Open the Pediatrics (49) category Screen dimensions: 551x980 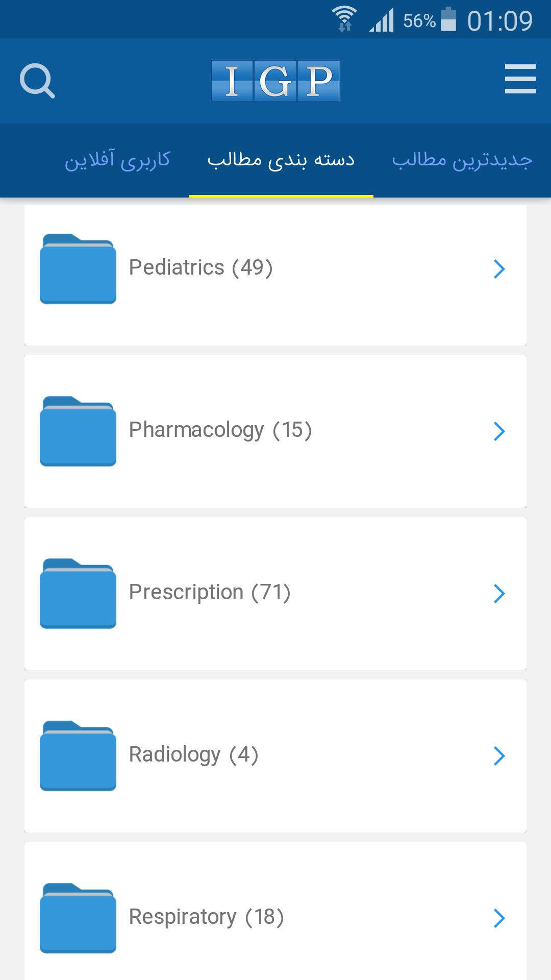tap(201, 268)
